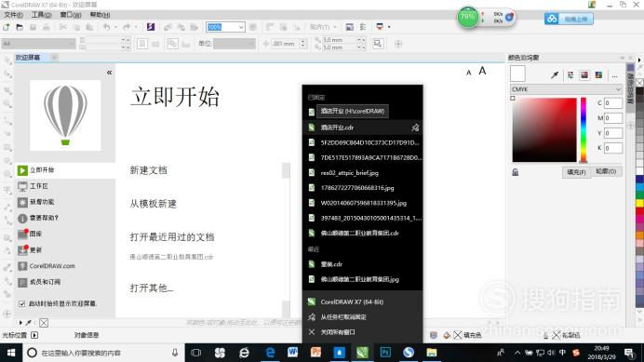
Task: Click the Word taskbar icon
Action: (x=292, y=353)
